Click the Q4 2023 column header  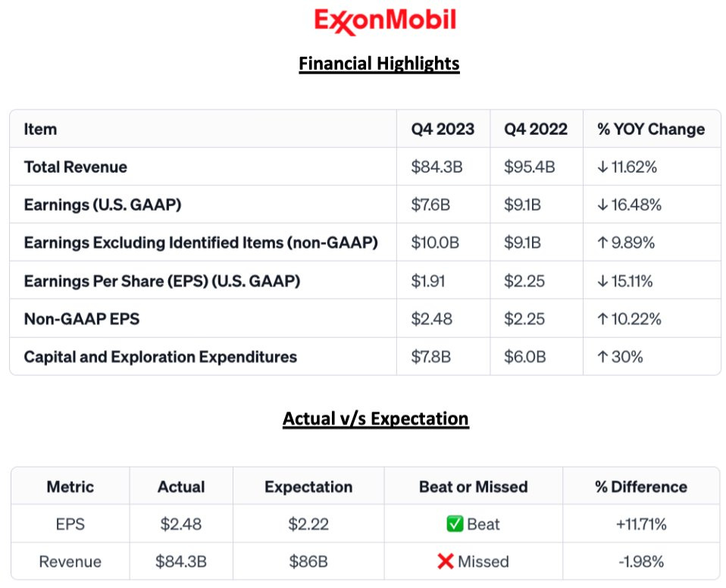443,130
